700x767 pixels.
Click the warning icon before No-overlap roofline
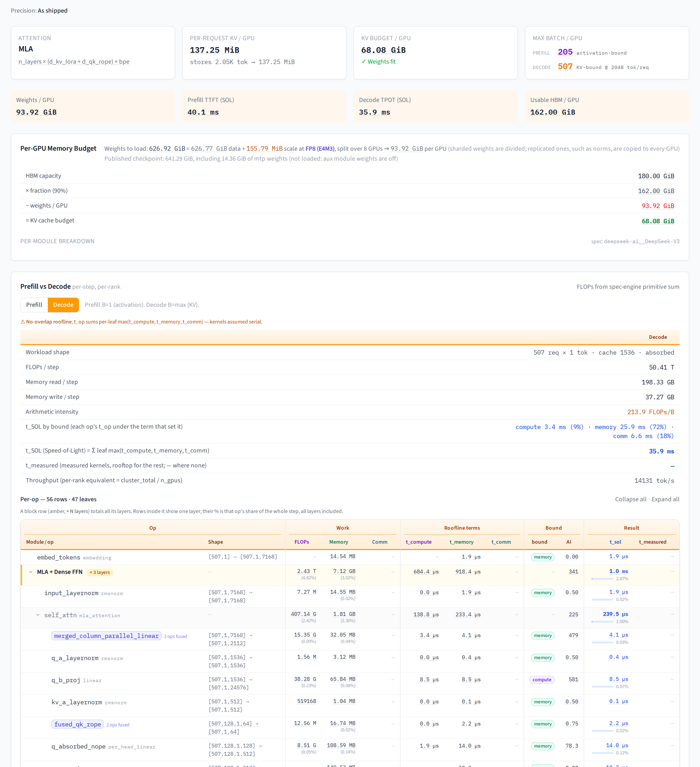[23, 322]
